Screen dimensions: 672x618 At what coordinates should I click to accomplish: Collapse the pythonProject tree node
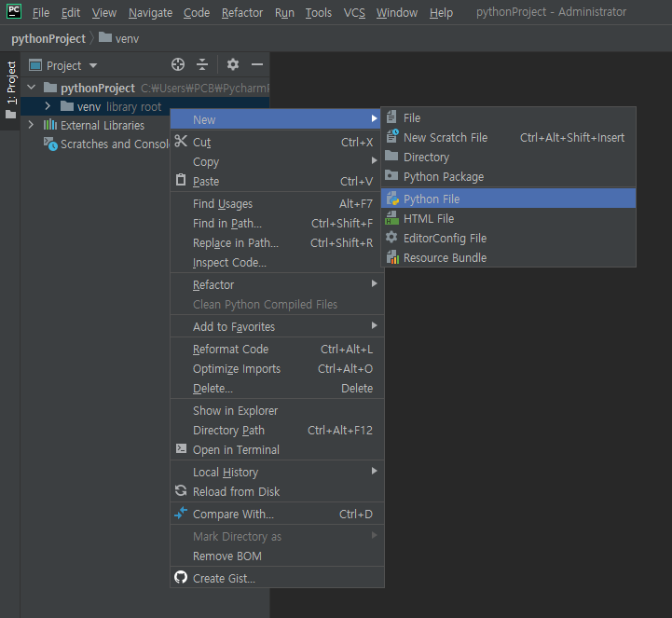[32, 87]
